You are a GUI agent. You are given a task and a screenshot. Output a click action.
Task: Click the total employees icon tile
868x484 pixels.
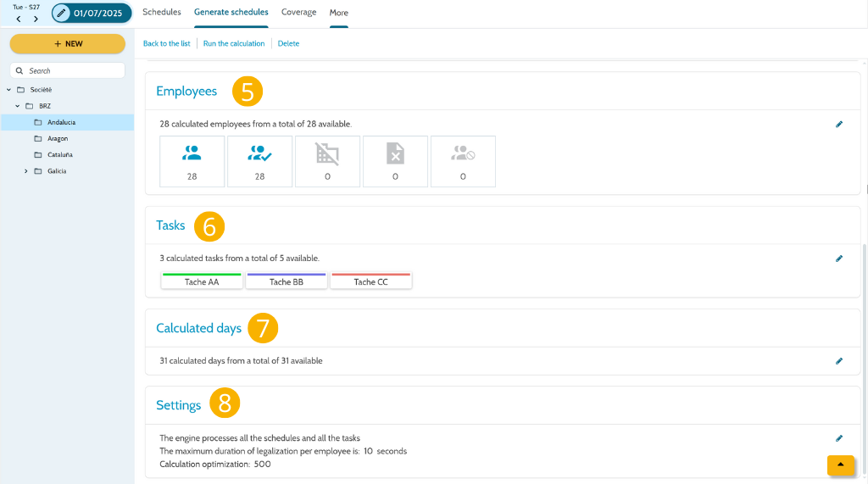(192, 162)
